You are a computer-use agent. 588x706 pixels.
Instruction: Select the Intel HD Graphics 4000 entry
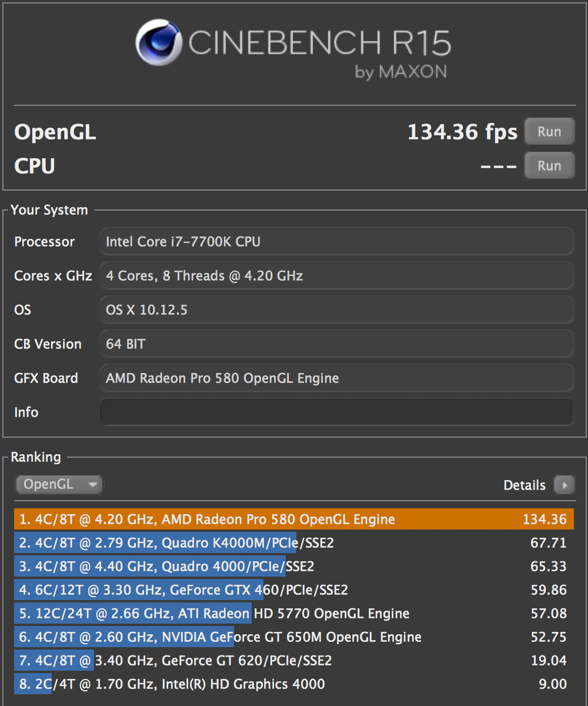pyautogui.click(x=293, y=684)
